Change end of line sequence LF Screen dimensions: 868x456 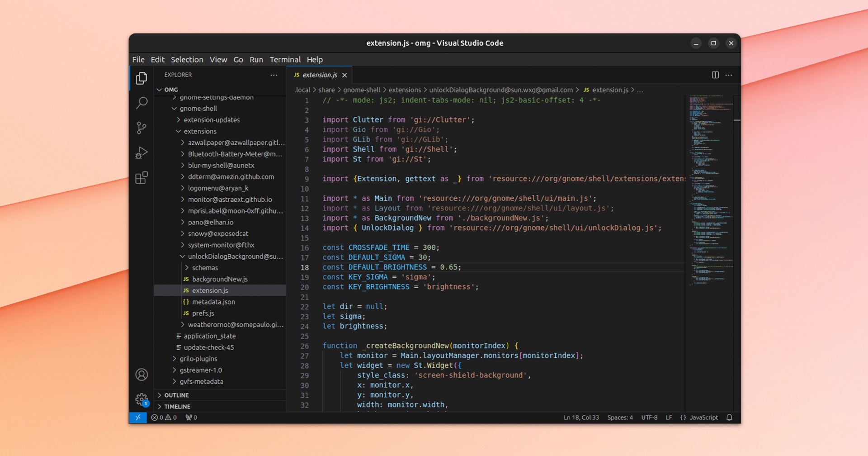[x=669, y=418]
